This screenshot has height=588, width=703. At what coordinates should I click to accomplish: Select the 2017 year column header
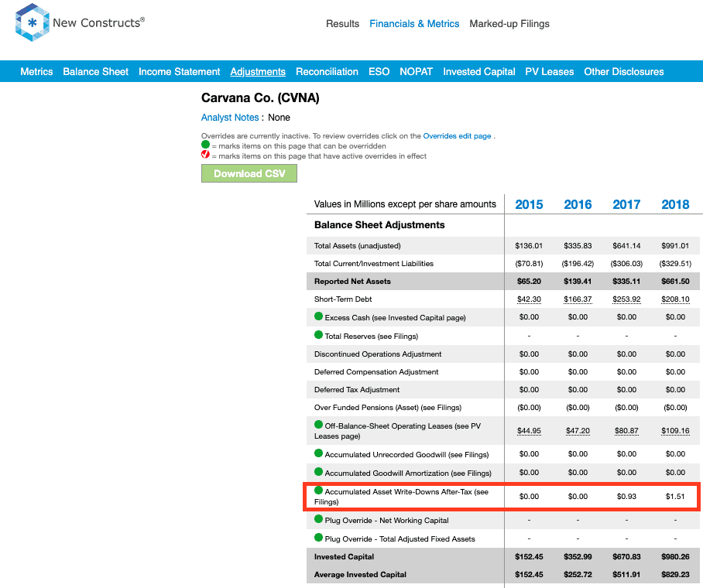click(x=626, y=205)
